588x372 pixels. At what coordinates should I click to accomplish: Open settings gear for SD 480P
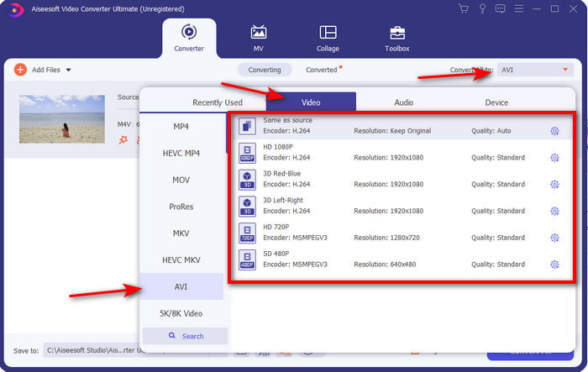[554, 265]
